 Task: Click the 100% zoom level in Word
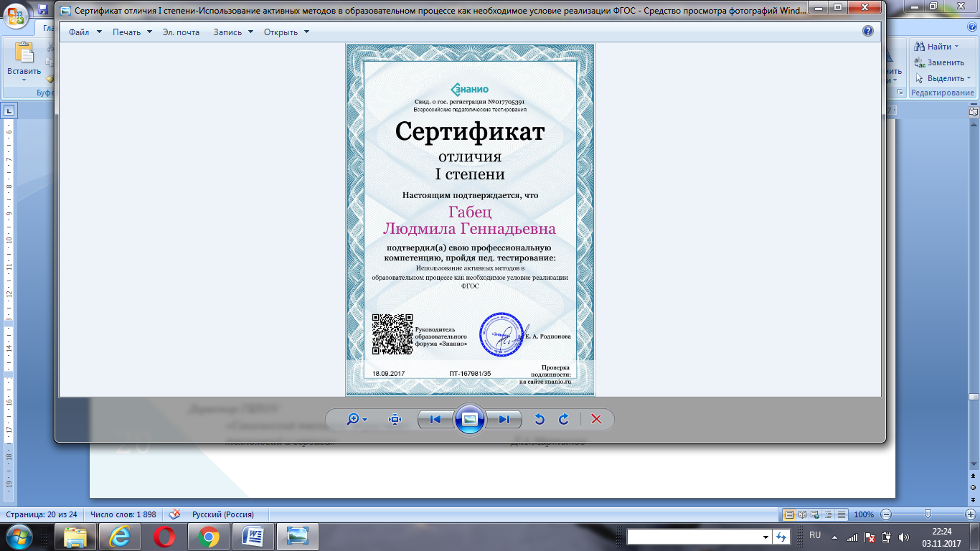click(864, 514)
